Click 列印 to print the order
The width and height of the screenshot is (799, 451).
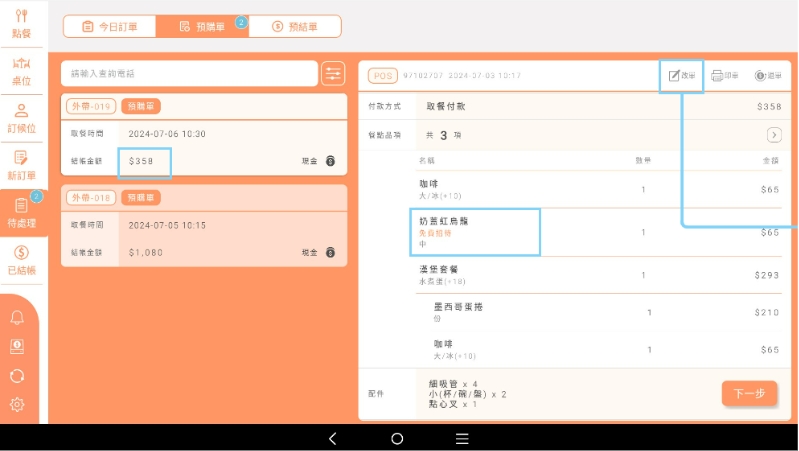click(725, 76)
